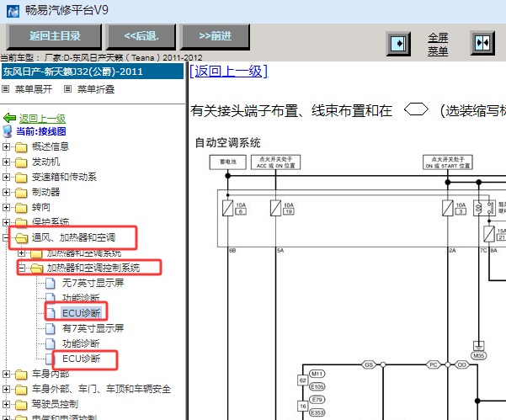Click the 制动器 folder icon

click(x=21, y=193)
